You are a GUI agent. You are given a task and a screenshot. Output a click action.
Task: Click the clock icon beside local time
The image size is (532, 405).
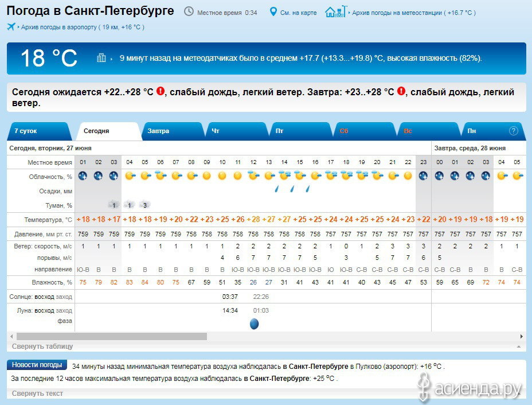pyautogui.click(x=189, y=11)
